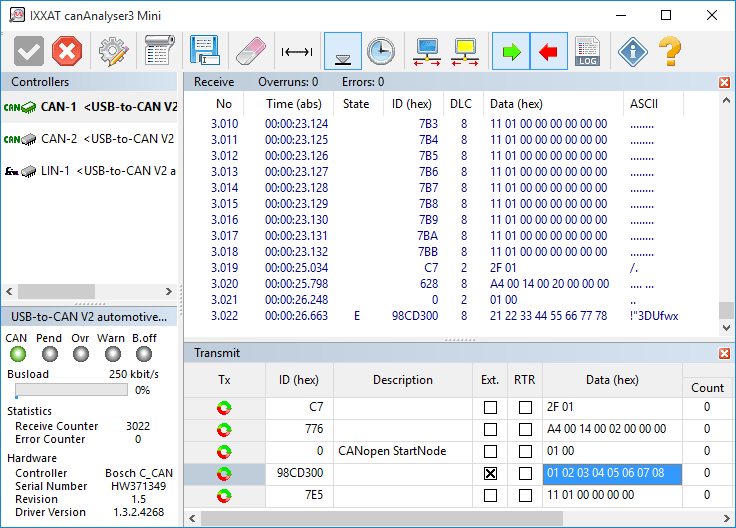Enable Ext. checkbox for CANopen StartNode row
The width and height of the screenshot is (736, 528).
(x=491, y=451)
